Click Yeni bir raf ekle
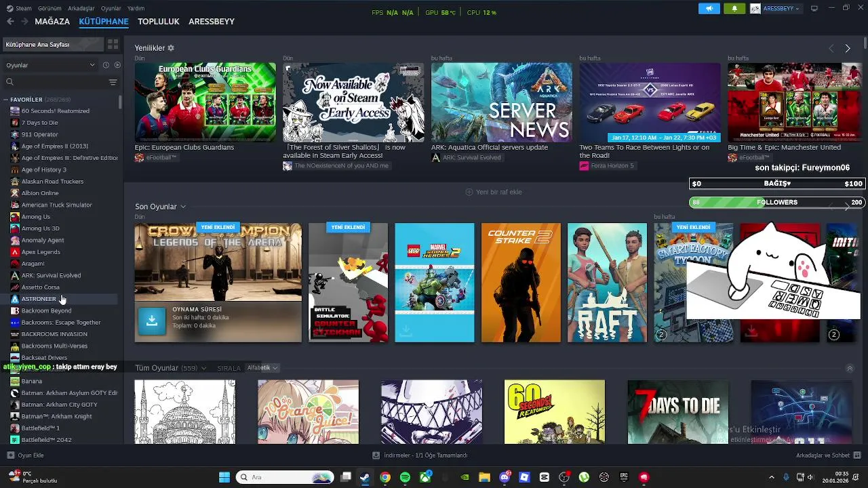 pyautogui.click(x=499, y=192)
